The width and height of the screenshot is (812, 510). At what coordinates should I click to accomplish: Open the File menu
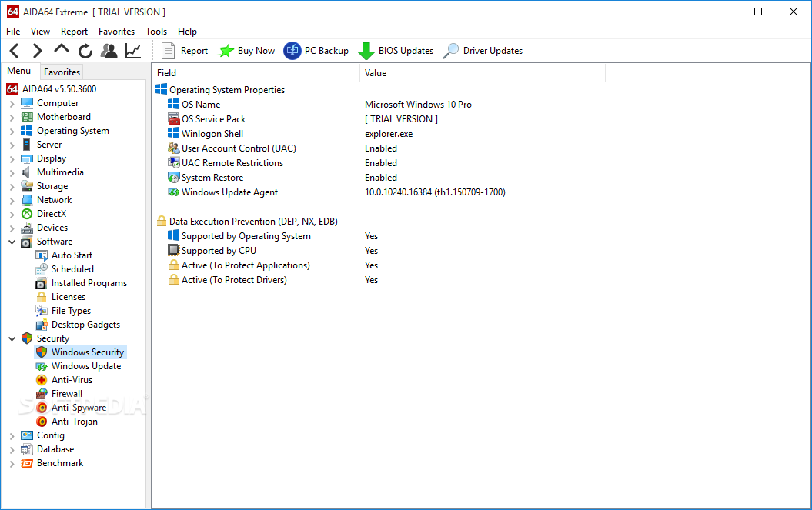pos(13,32)
